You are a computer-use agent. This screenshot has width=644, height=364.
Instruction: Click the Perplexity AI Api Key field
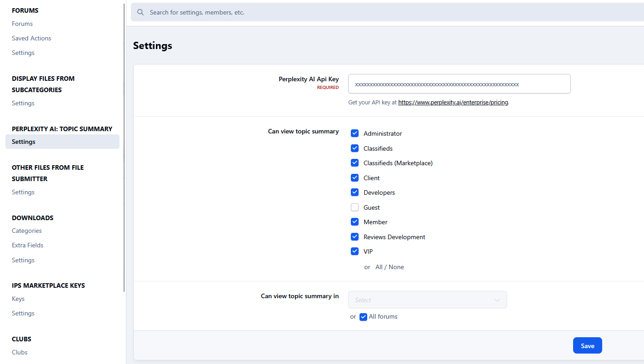(459, 84)
